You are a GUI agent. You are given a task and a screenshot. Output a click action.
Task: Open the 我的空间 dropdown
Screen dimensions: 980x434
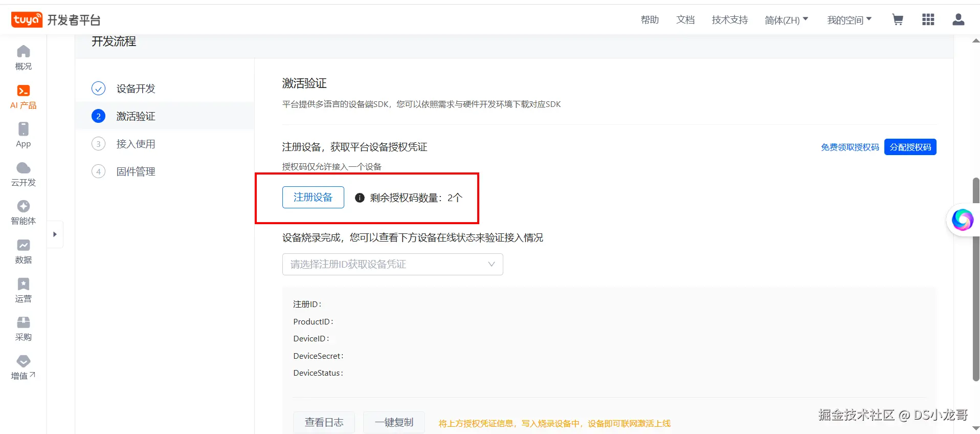click(x=849, y=20)
